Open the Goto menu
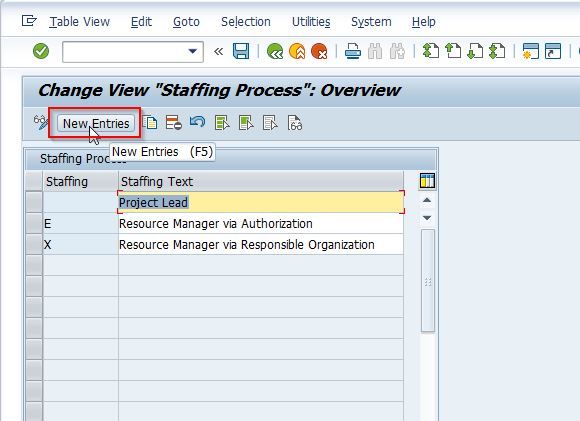 [x=186, y=21]
